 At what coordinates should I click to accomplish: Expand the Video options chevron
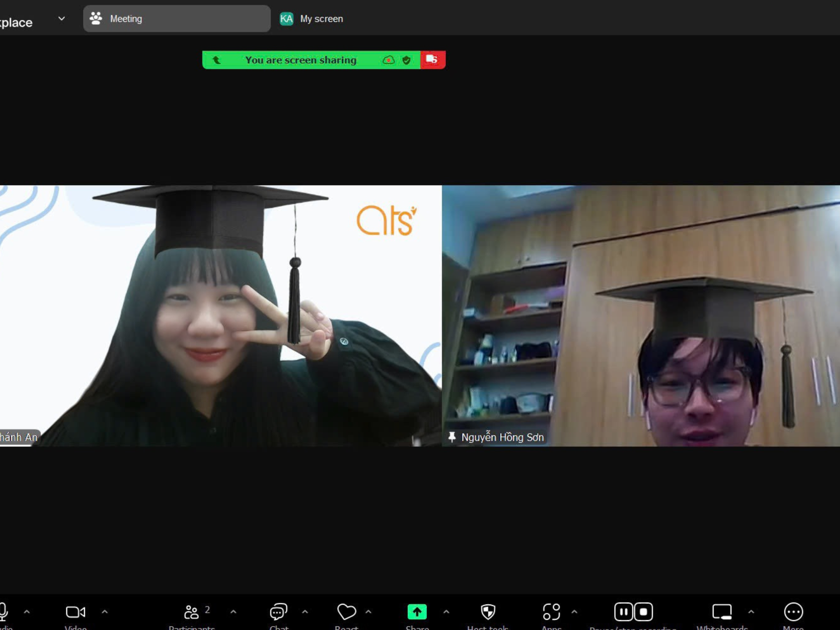[x=105, y=612]
